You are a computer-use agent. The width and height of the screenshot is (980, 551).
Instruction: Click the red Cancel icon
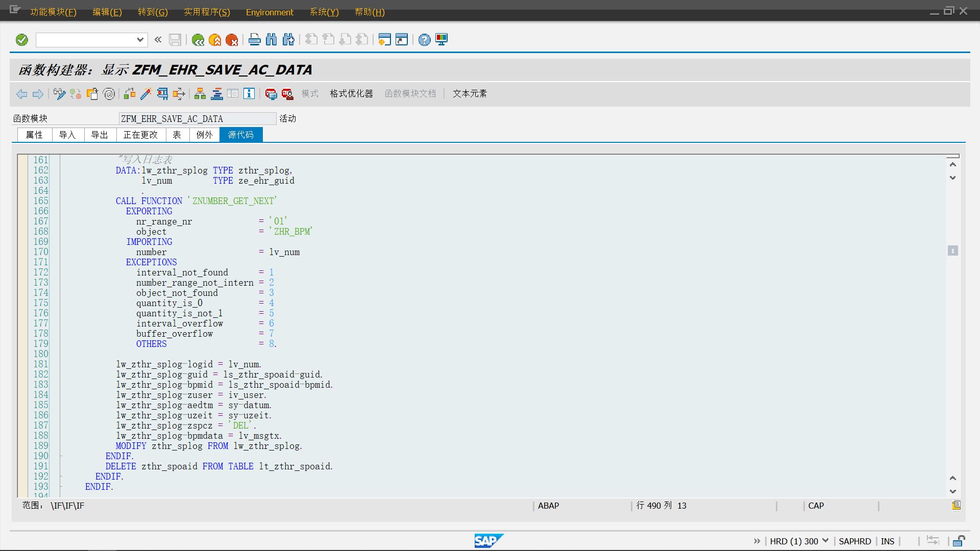click(x=232, y=40)
